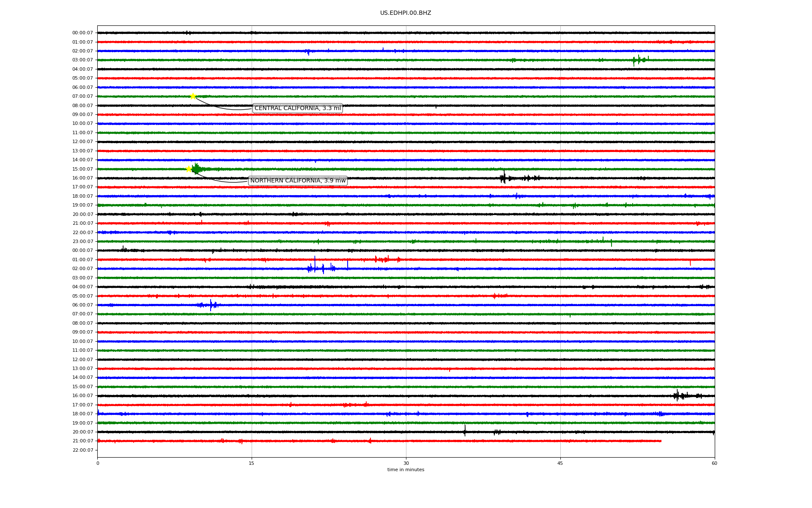This screenshot has width=812, height=508.
Task: Click the 45 tick on the time axis
Action: [x=560, y=463]
